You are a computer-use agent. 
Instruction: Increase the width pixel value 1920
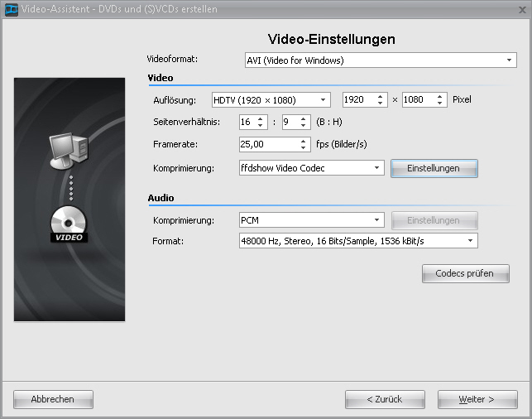[x=381, y=96]
